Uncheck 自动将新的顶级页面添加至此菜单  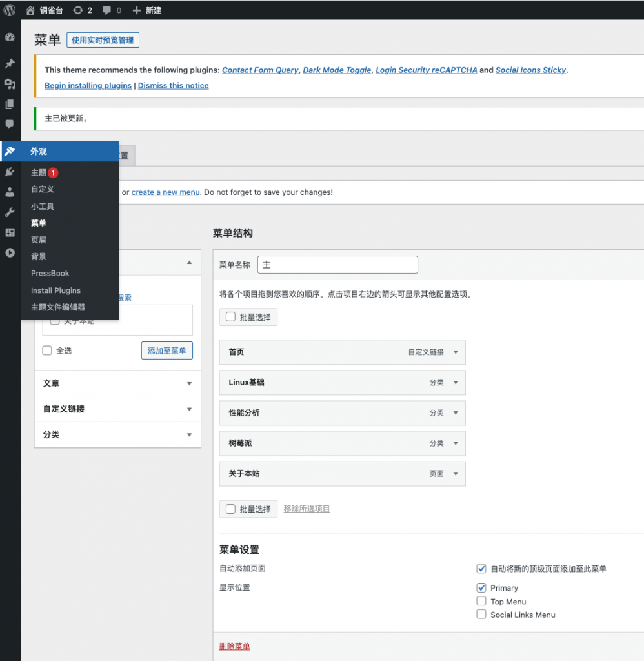tap(481, 569)
